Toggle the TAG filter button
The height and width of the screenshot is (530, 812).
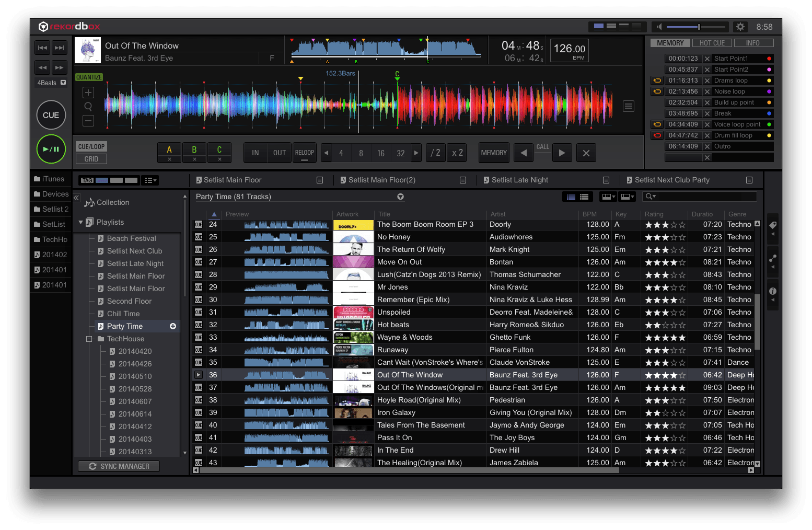[87, 180]
